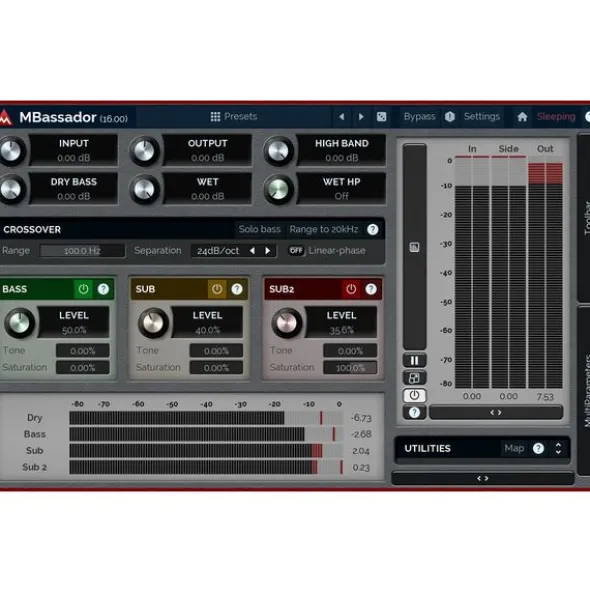Open the Utilities help icon

tap(538, 448)
